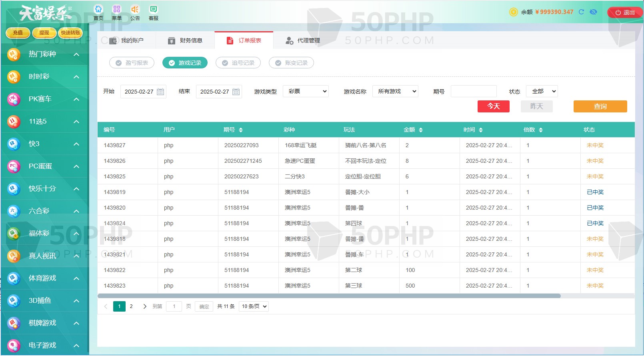Screen dimensions: 644x356
Task: Open the end date calendar icon
Action: [x=236, y=92]
